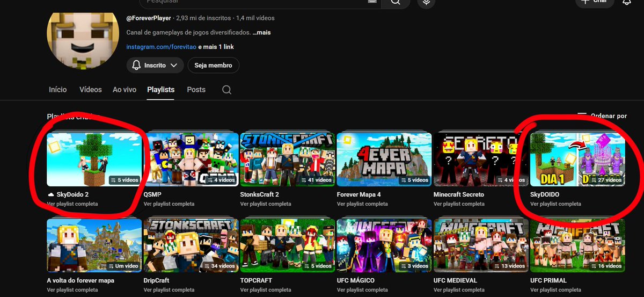Click Ver playlist completa under SkyDOIDO
The image size is (644, 297).
coord(555,204)
